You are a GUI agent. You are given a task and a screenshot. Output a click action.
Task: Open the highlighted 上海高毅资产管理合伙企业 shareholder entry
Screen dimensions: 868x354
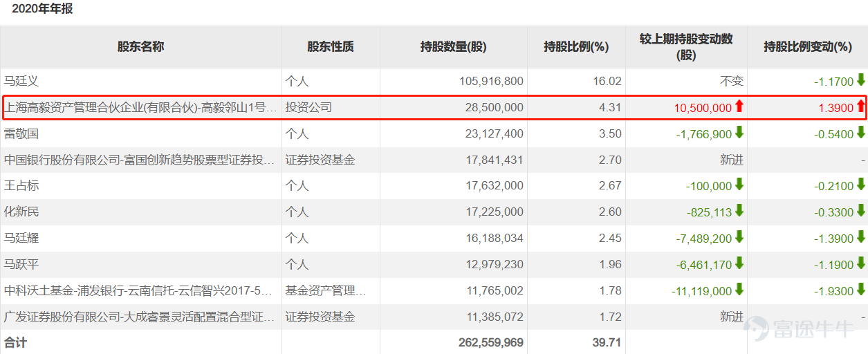[140, 107]
